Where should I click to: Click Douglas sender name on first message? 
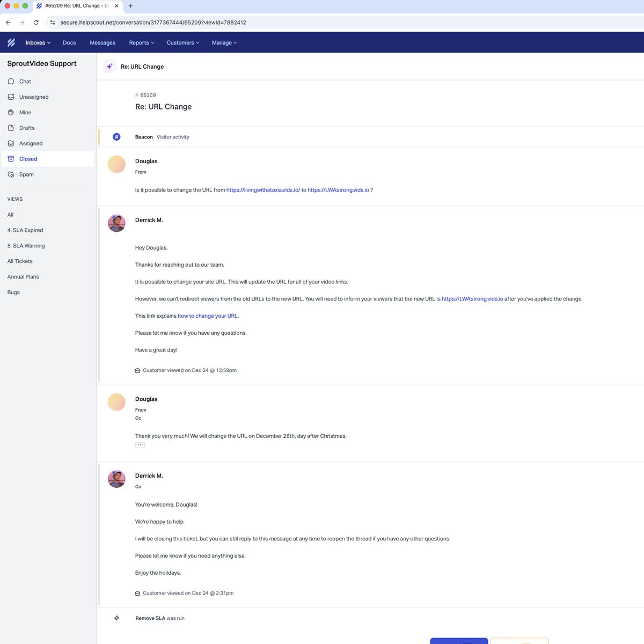click(x=146, y=161)
